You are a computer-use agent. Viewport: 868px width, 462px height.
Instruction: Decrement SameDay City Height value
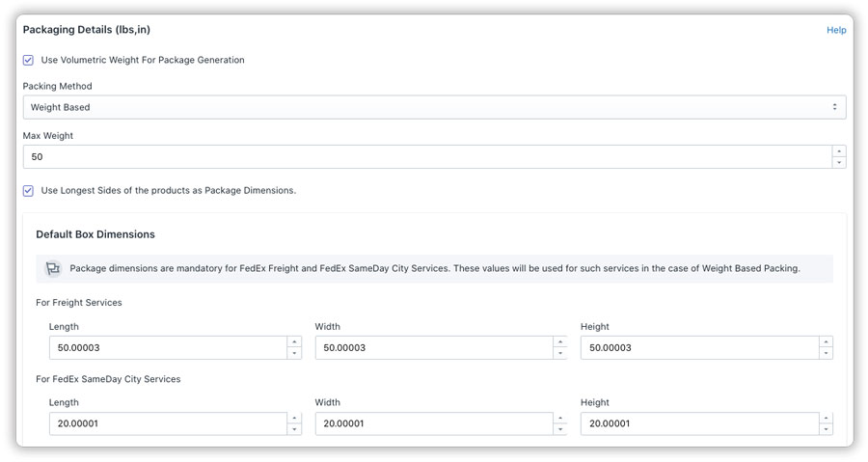pyautogui.click(x=826, y=429)
